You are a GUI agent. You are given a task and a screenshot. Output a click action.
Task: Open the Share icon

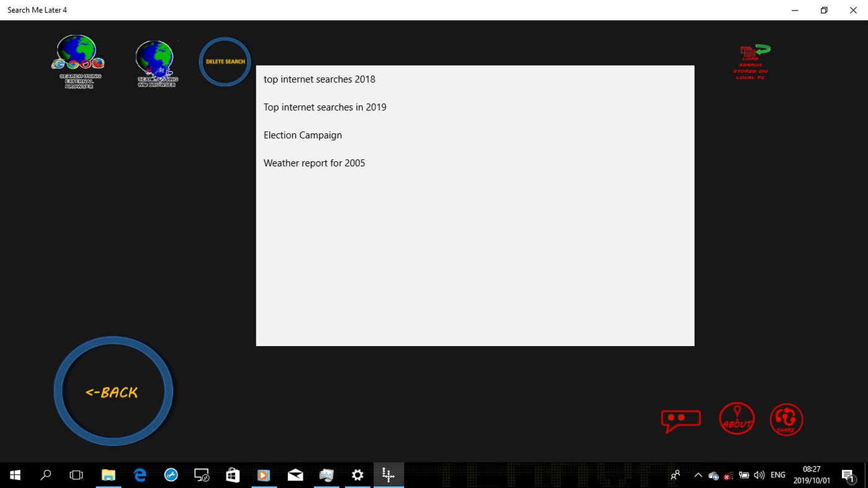tap(786, 419)
